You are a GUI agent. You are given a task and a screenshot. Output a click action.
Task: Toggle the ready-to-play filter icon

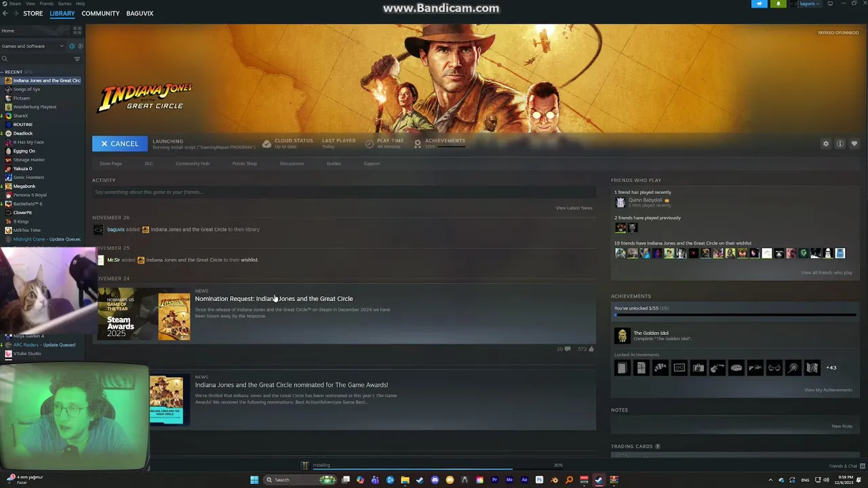tap(81, 46)
